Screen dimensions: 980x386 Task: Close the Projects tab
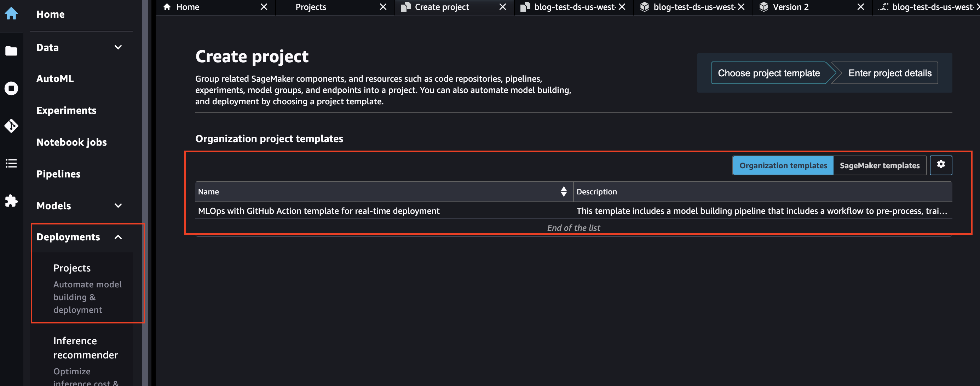[383, 7]
